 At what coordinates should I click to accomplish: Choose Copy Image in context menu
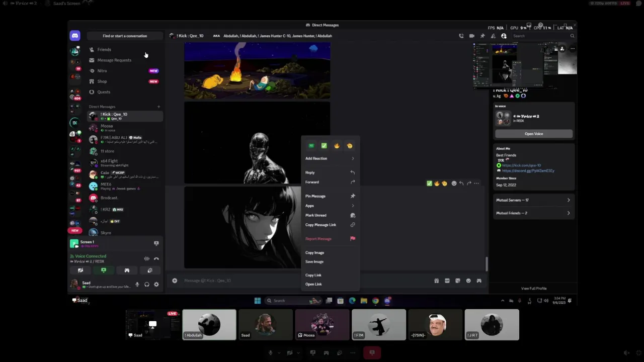[330, 253]
